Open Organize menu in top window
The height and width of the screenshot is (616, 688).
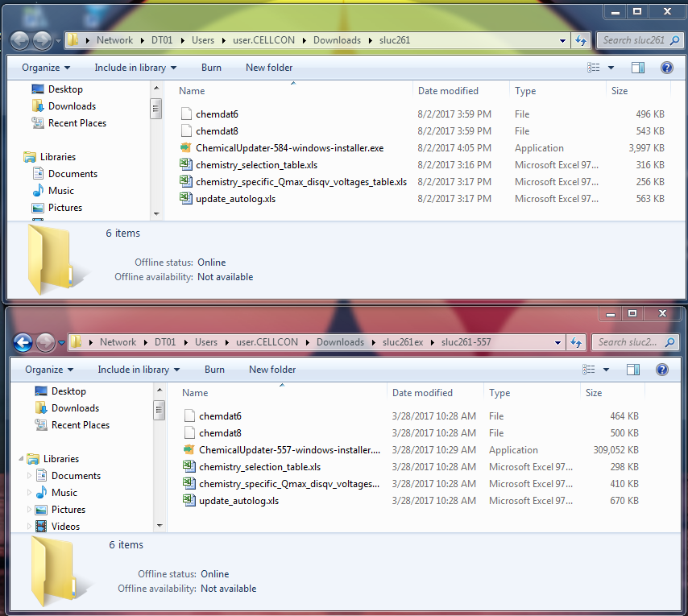click(x=46, y=68)
